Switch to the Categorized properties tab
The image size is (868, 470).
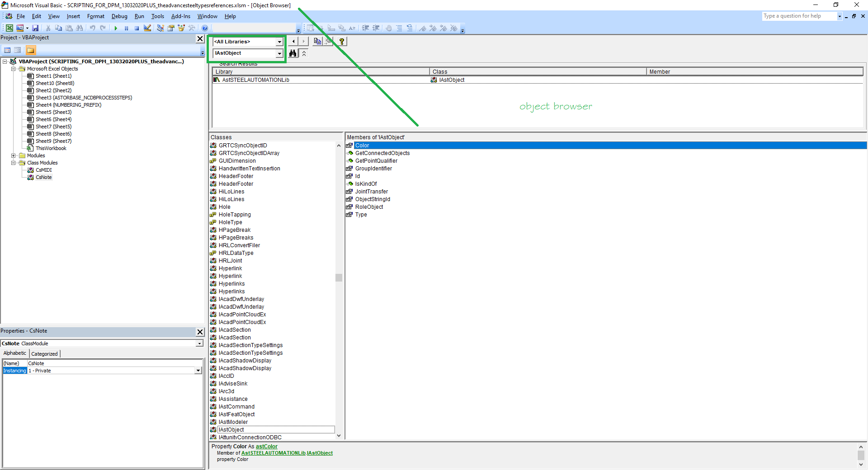coord(44,353)
